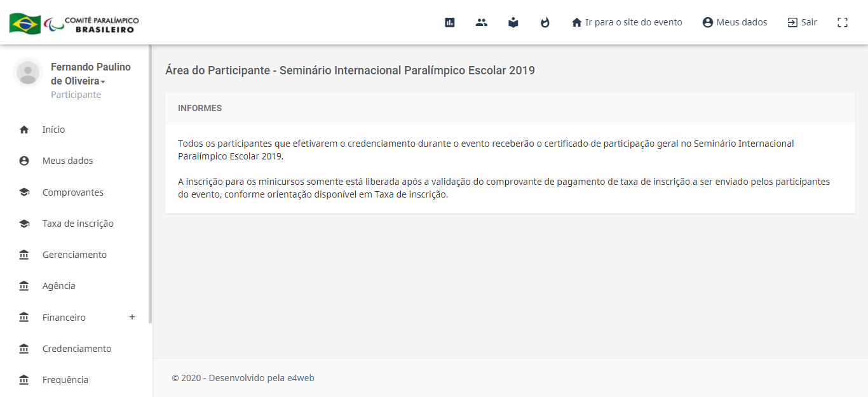Click the user avatar picture in sidebar
The height and width of the screenshot is (397, 868).
tap(28, 72)
